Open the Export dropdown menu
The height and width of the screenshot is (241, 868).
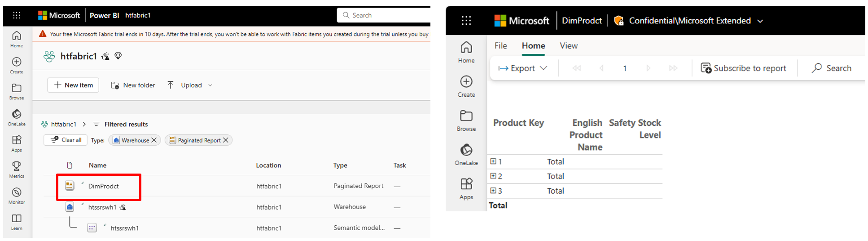523,68
